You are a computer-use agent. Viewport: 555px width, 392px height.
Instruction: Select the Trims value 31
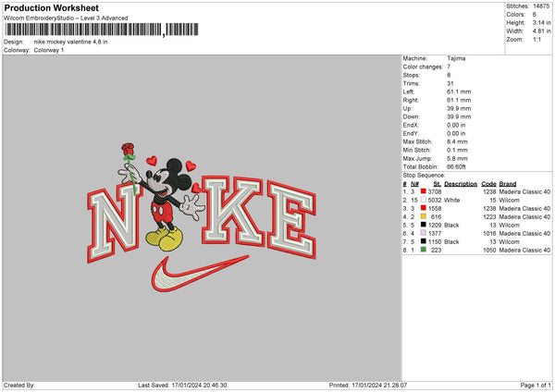450,83
